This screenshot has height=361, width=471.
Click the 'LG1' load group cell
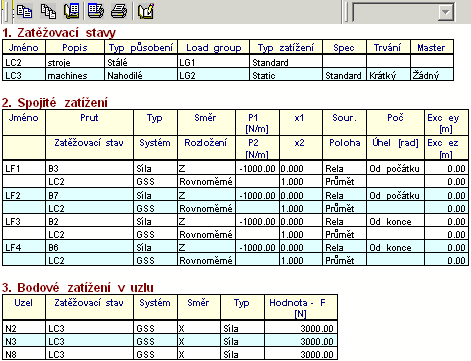click(x=214, y=62)
